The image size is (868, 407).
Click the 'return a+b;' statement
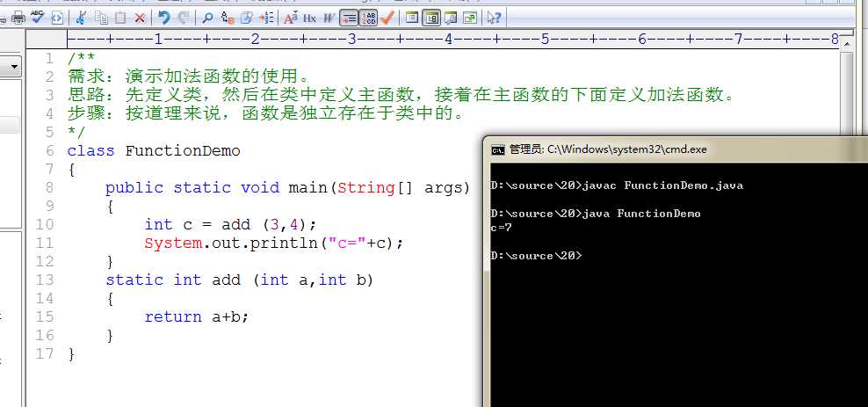pos(197,316)
